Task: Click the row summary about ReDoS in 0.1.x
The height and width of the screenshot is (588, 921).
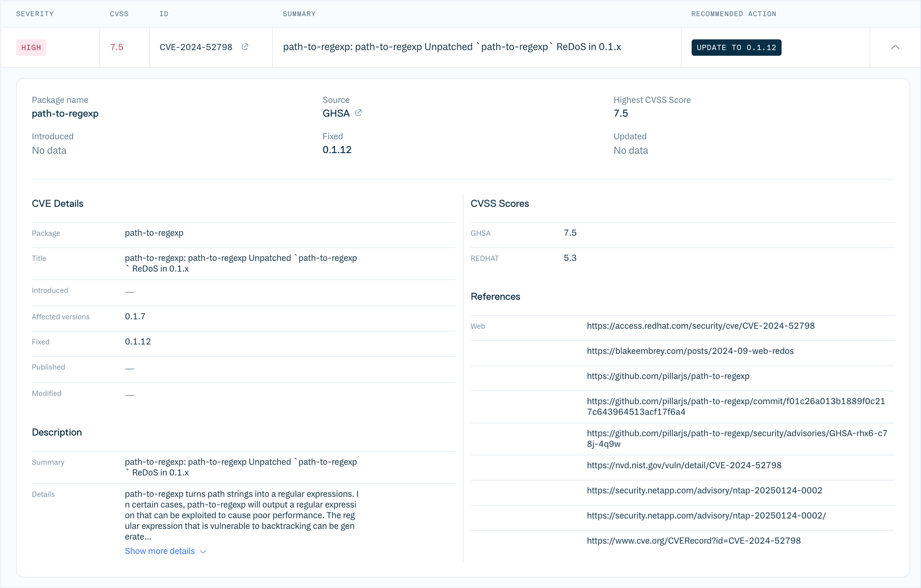Action: (452, 47)
